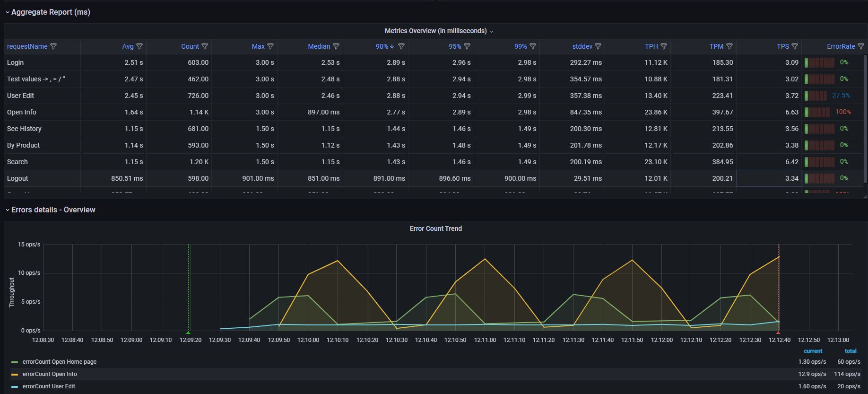Click User Edit TPM value 223.41

(722, 96)
